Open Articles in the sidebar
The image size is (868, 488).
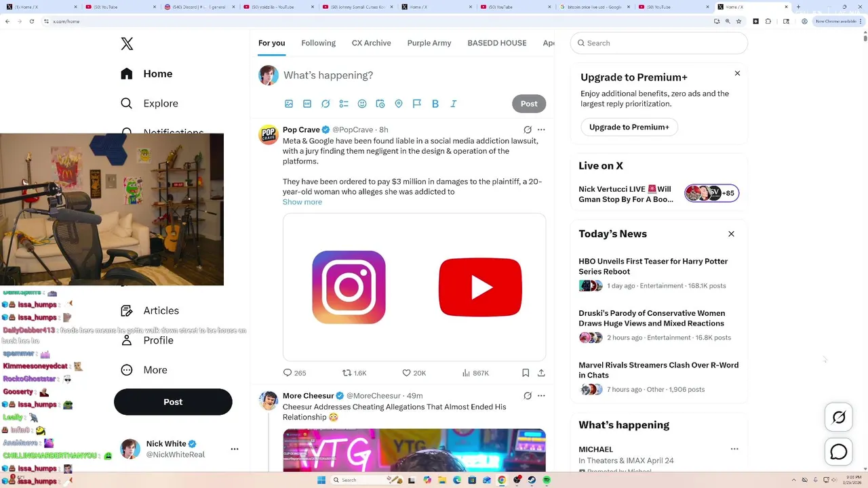coord(150,310)
